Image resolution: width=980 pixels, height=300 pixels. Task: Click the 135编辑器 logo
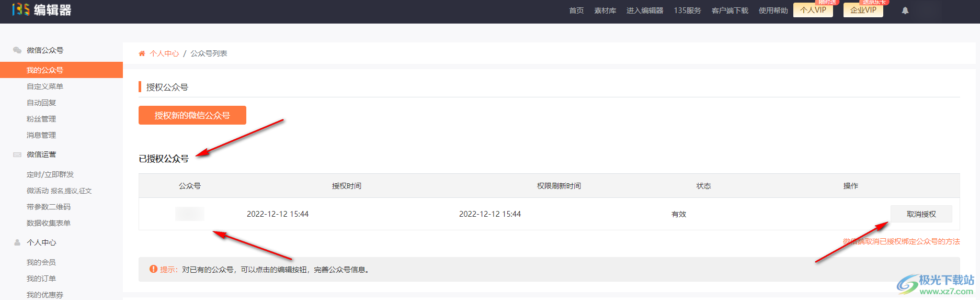42,9
